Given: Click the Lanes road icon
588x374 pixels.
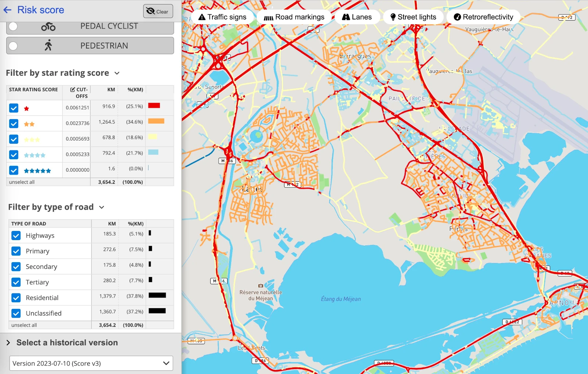Looking at the screenshot, I should (346, 17).
